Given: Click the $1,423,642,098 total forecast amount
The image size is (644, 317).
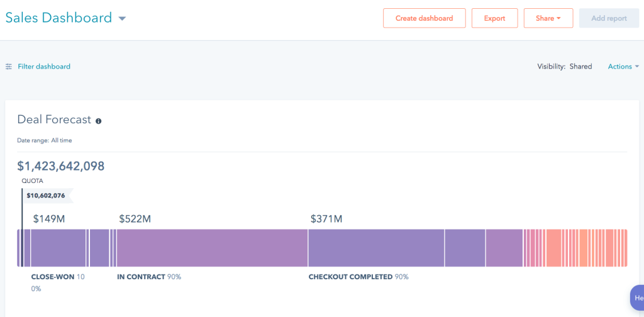Looking at the screenshot, I should coord(61,166).
